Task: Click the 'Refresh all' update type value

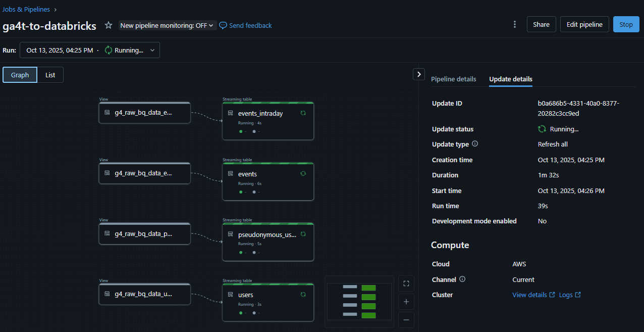Action: point(553,144)
